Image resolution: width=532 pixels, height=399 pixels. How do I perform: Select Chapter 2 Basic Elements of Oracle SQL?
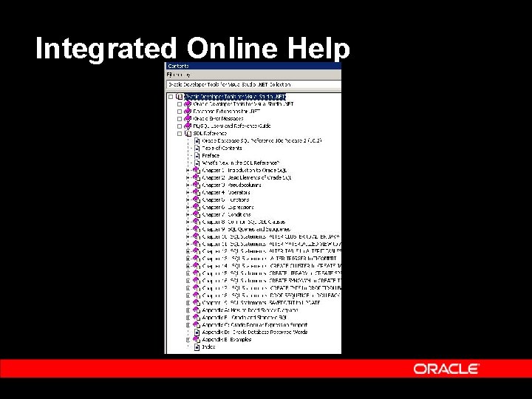247,178
